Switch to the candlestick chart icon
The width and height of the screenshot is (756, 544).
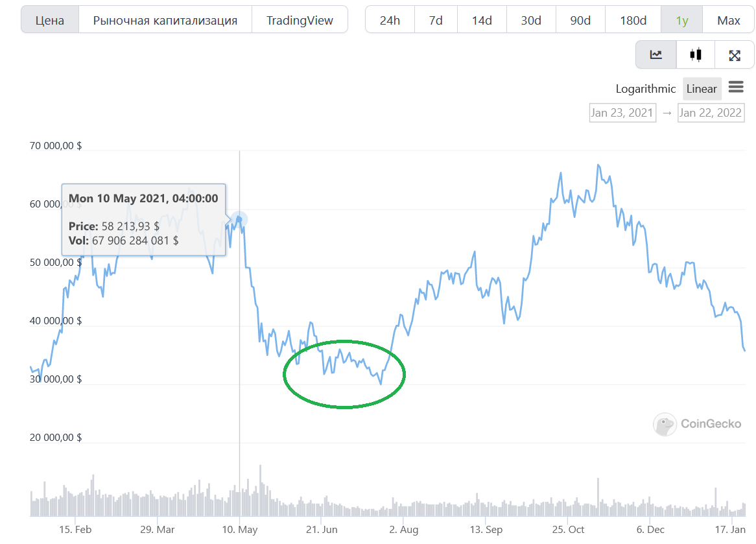tap(695, 54)
